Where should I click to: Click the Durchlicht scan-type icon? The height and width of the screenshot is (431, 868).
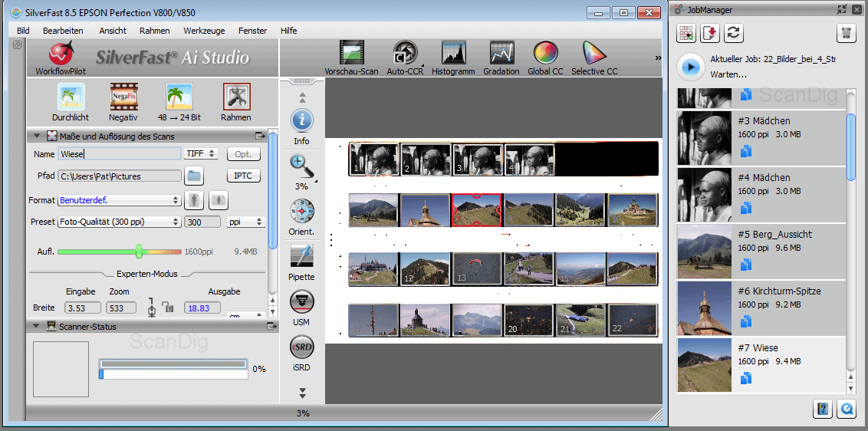click(71, 97)
